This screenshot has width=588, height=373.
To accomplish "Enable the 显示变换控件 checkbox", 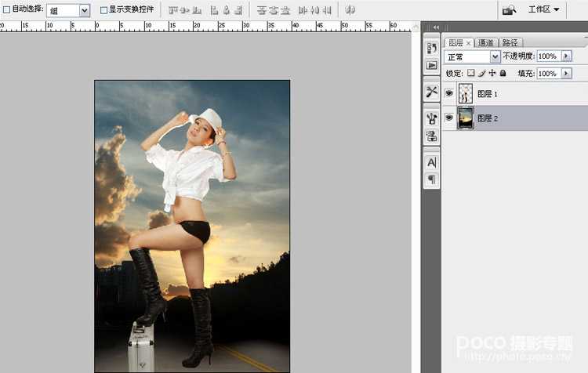I will (103, 10).
